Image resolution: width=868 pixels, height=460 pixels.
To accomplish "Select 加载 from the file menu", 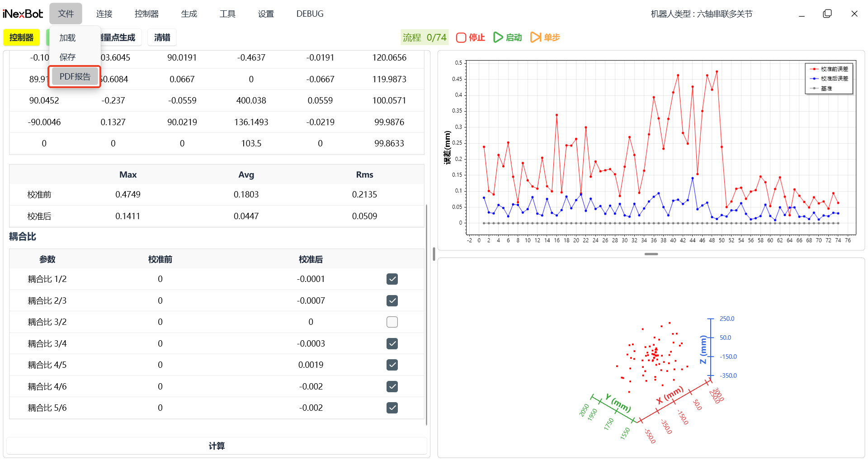I will click(x=67, y=38).
